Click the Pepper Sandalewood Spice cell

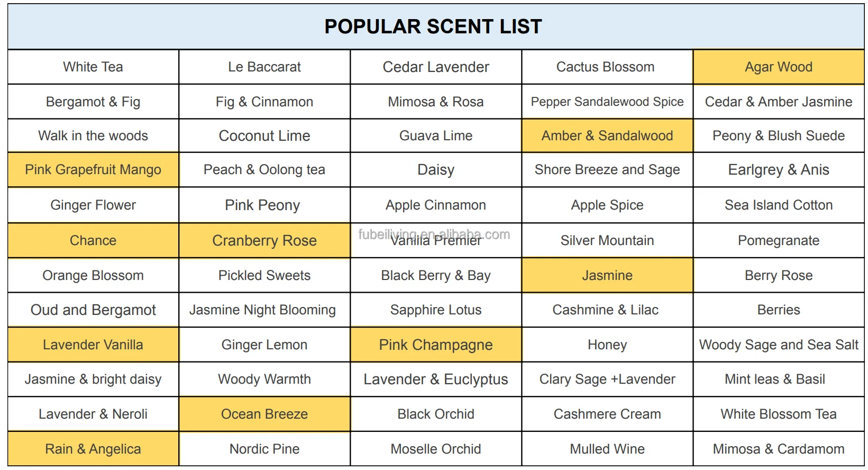coord(607,102)
